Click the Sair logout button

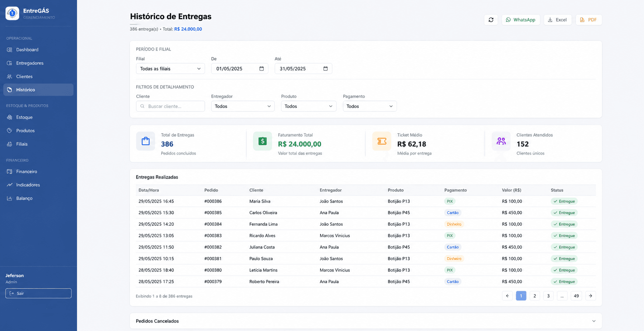click(38, 293)
